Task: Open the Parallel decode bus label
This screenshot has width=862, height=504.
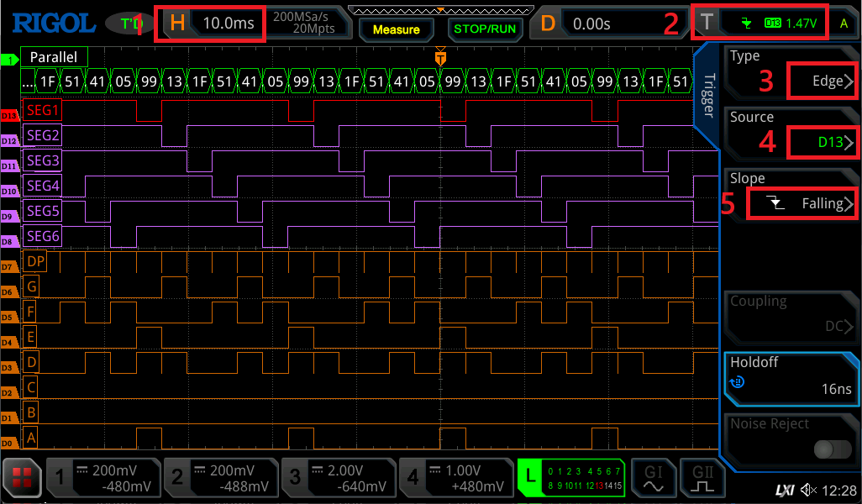Action: [54, 58]
